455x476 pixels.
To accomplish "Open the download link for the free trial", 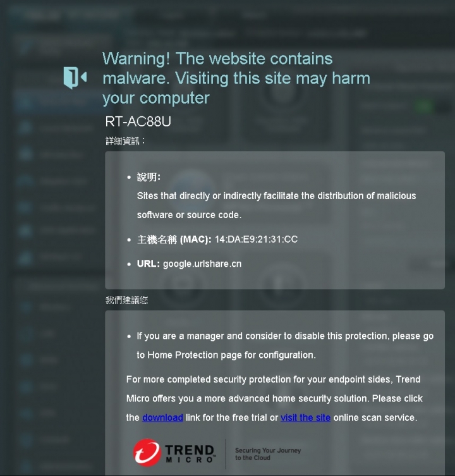I will [162, 418].
